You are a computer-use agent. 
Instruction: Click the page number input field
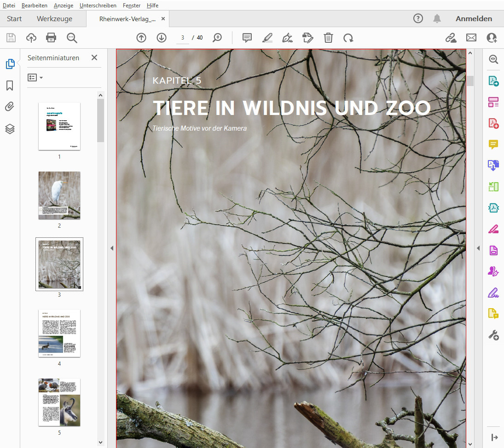point(183,38)
